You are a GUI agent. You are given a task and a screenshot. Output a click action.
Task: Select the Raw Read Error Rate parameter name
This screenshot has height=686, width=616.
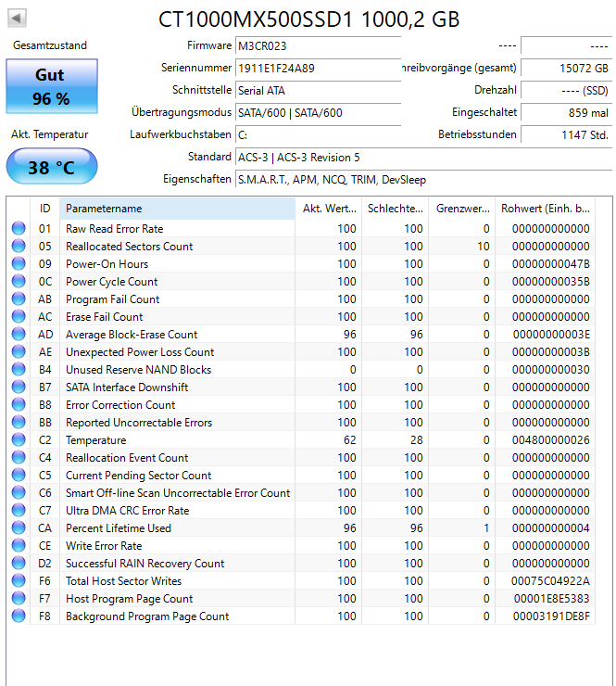coord(115,229)
